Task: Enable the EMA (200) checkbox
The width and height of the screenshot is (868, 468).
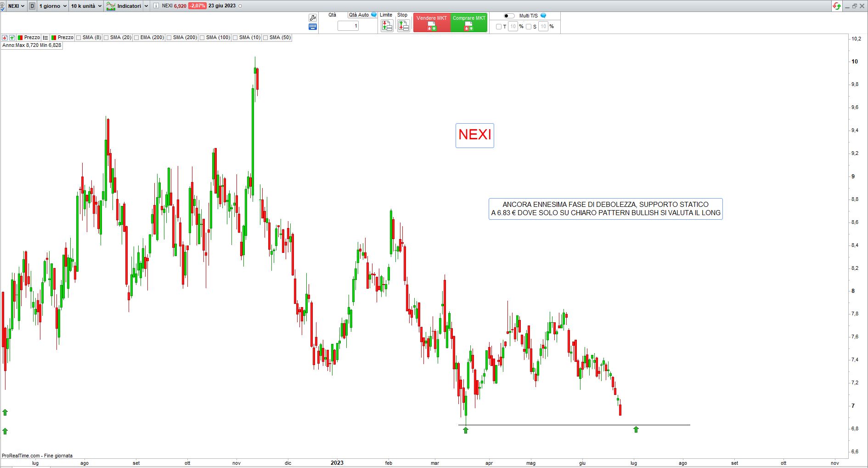Action: (x=136, y=38)
